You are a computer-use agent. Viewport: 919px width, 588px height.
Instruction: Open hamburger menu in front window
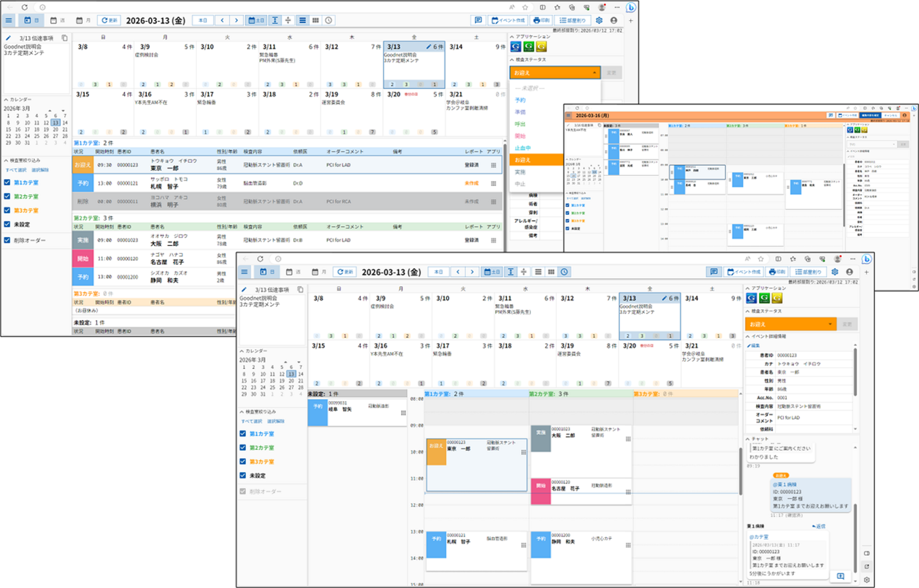pyautogui.click(x=245, y=272)
